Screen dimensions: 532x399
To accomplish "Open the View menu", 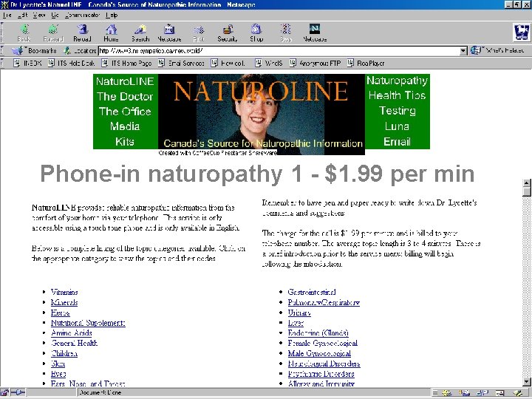I will point(39,16).
